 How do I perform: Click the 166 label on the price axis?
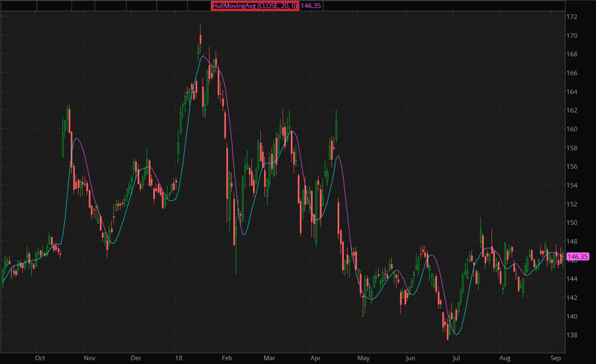(x=571, y=73)
